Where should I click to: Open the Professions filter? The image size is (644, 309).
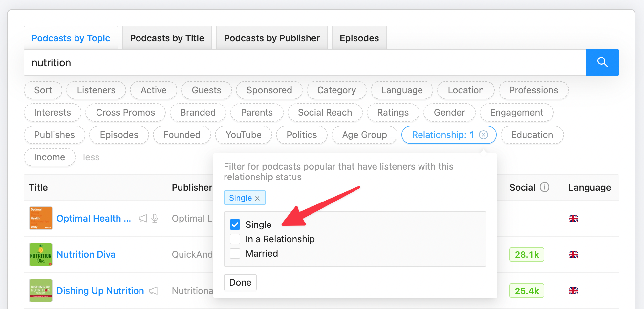click(x=533, y=90)
